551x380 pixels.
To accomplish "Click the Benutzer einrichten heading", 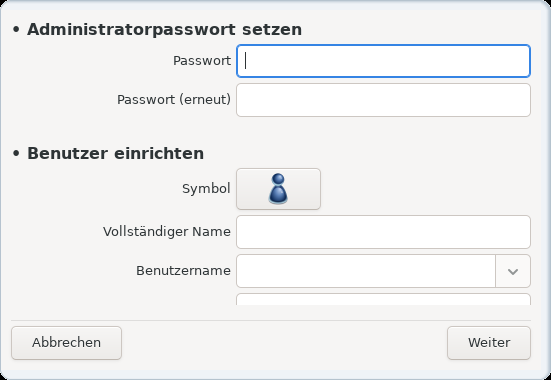I will coord(116,154).
